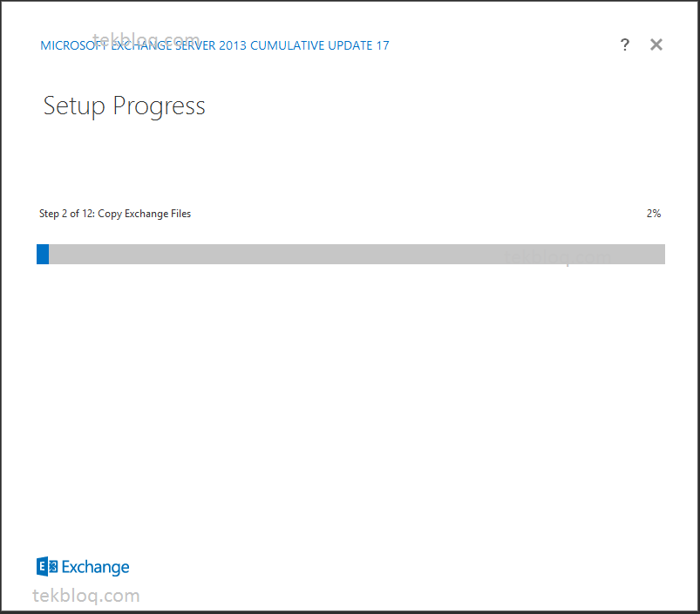This screenshot has height=614, width=700.
Task: Select the 2% progress percentage label
Action: point(654,214)
